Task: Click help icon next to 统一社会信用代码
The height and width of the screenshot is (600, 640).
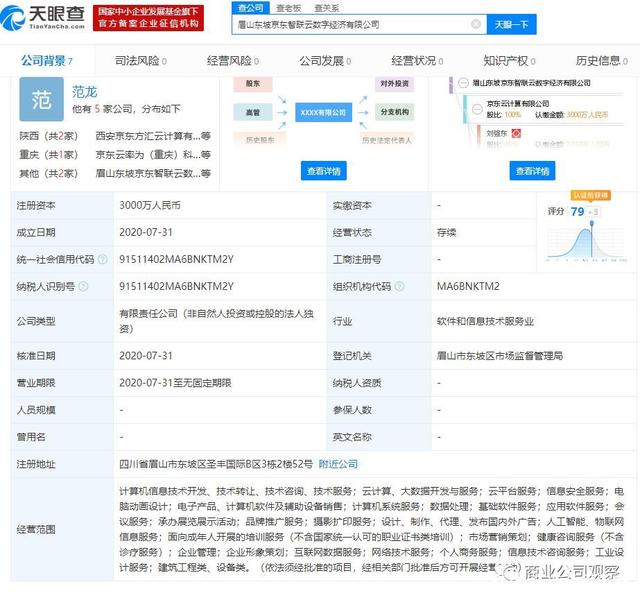Action: (102, 259)
